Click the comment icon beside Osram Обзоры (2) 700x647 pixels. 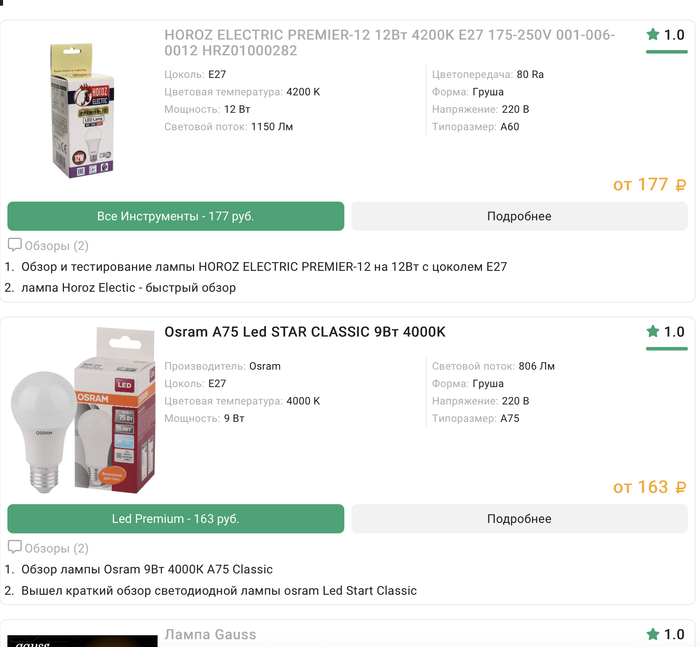click(x=15, y=548)
